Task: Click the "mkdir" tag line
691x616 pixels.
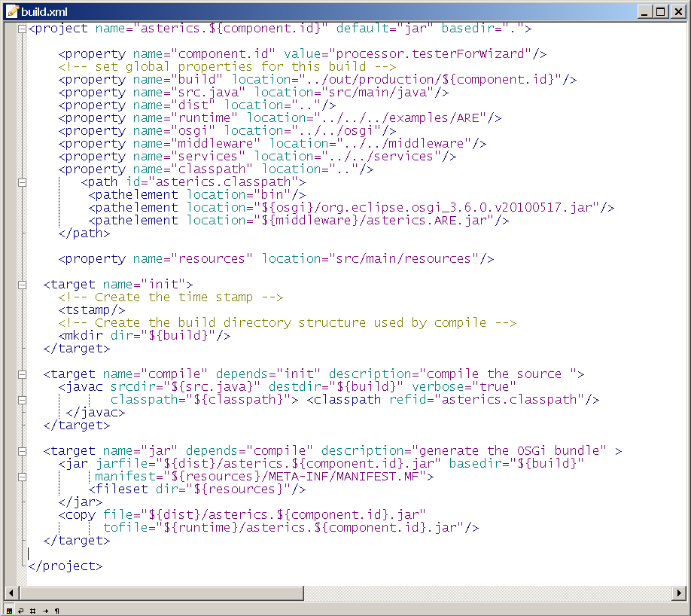Action: [x=145, y=335]
